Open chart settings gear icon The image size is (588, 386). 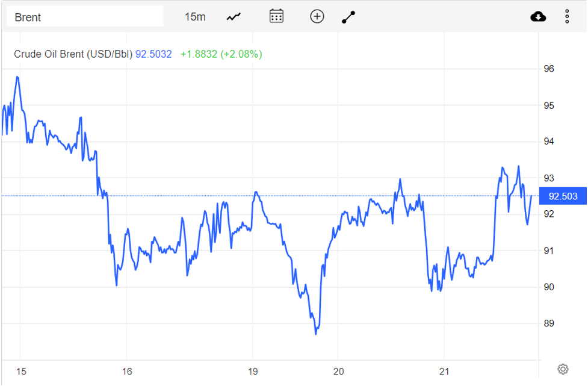[563, 369]
